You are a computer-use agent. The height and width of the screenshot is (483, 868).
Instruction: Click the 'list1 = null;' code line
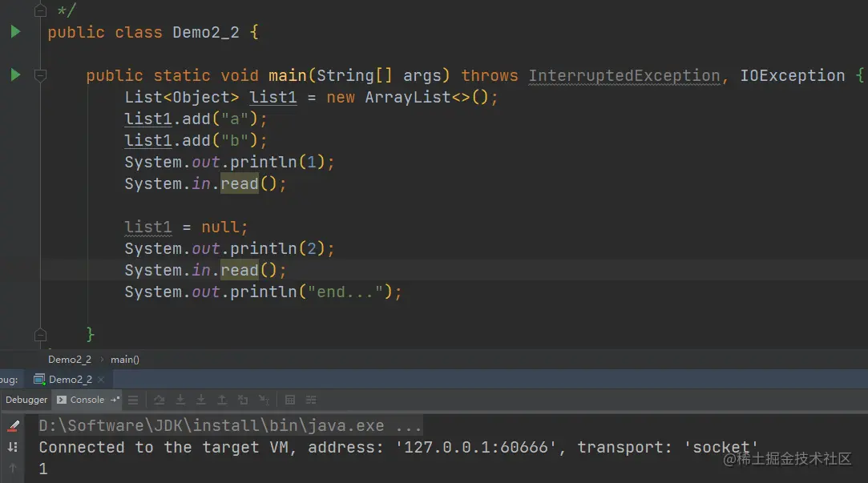[x=186, y=227]
